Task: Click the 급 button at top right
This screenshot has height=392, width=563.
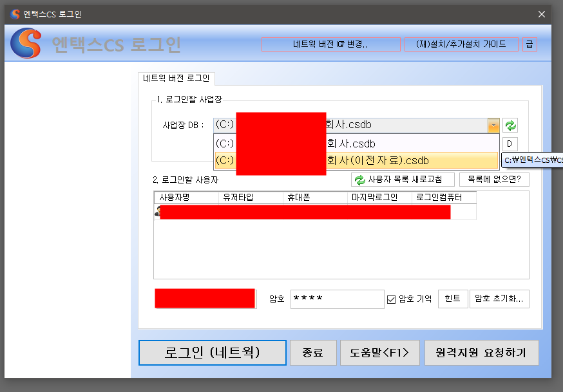Action: coord(530,44)
